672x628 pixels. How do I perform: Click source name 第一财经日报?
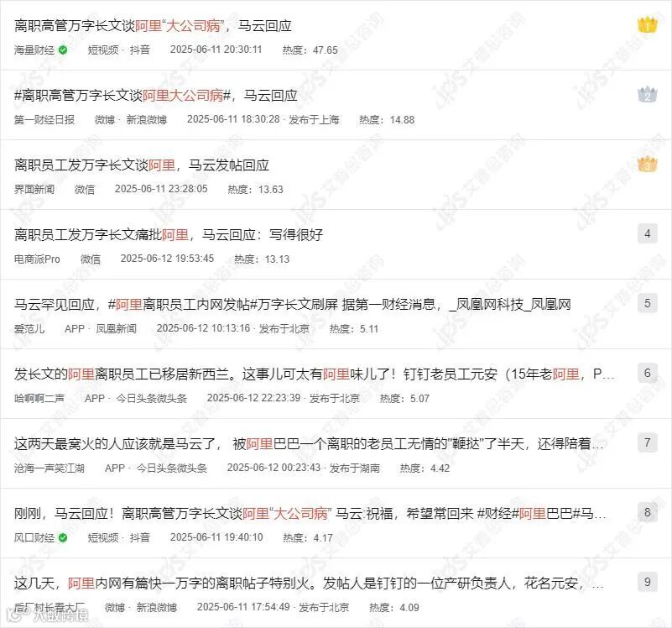click(x=44, y=120)
